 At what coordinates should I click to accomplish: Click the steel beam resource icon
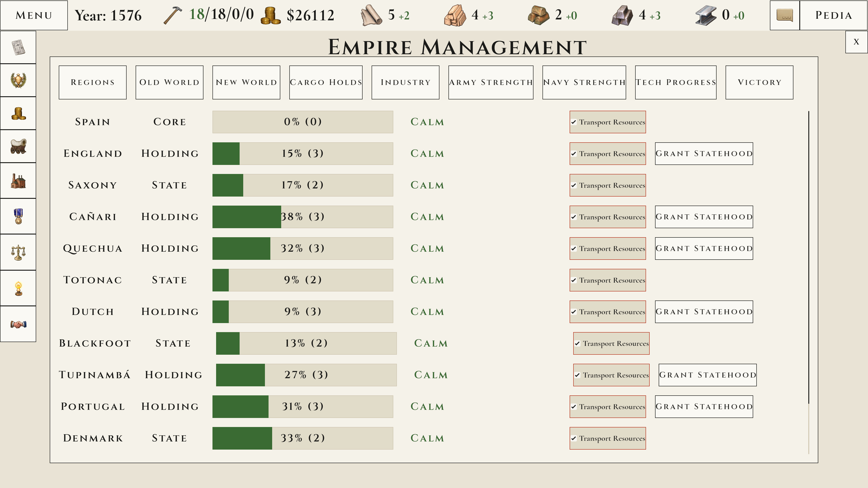[x=705, y=16]
